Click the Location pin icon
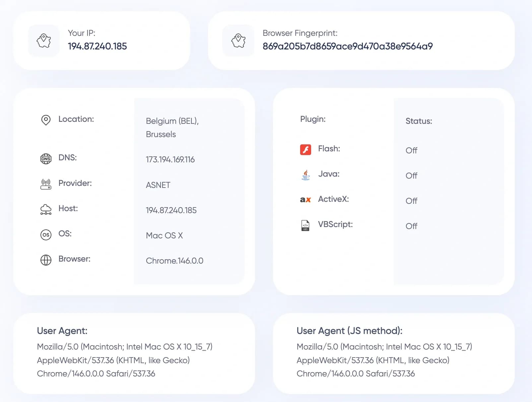 click(46, 120)
